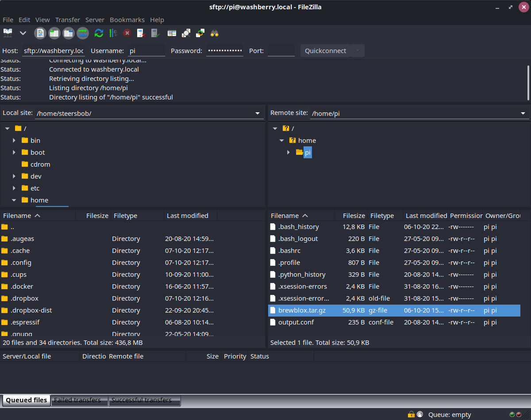This screenshot has width=531, height=420.
Task: Disconnect from the current server icon
Action: (x=141, y=33)
